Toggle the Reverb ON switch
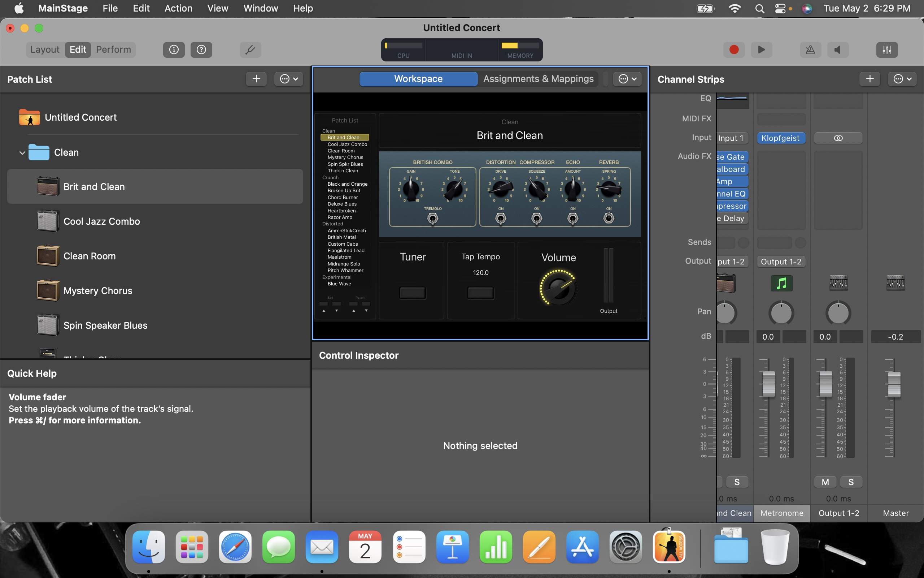The width and height of the screenshot is (924, 578). click(x=609, y=218)
